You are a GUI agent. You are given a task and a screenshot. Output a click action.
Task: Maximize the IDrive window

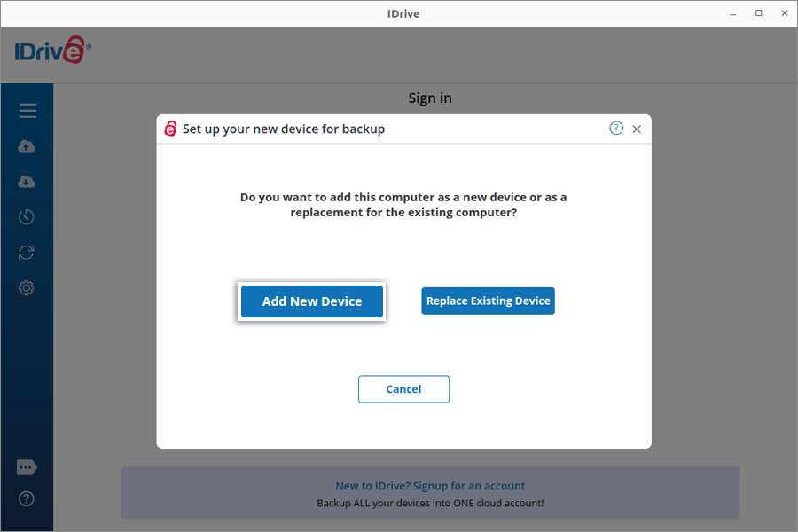[x=759, y=13]
